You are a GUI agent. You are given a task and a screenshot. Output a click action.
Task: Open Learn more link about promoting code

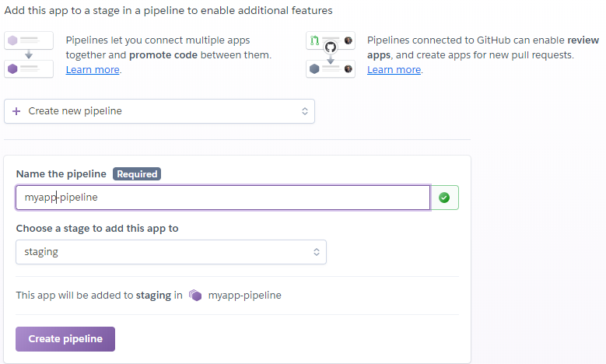[x=93, y=69]
